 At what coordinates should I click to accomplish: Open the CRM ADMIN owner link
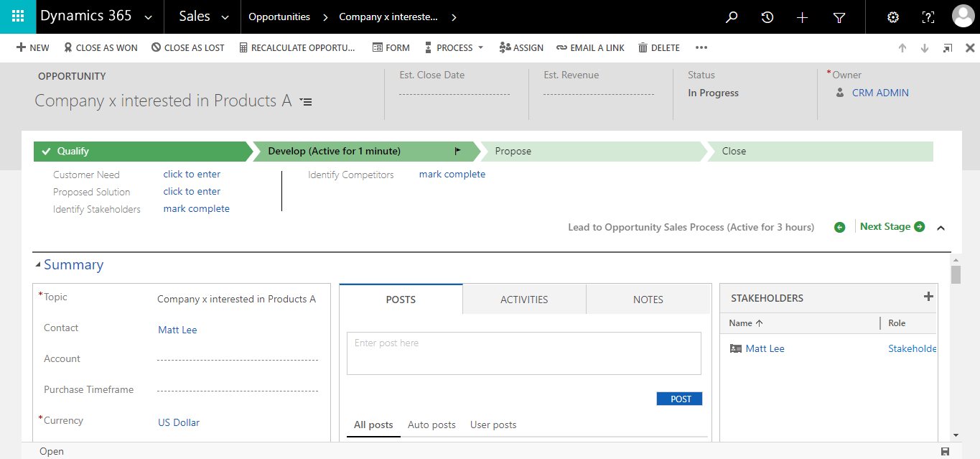(x=880, y=93)
